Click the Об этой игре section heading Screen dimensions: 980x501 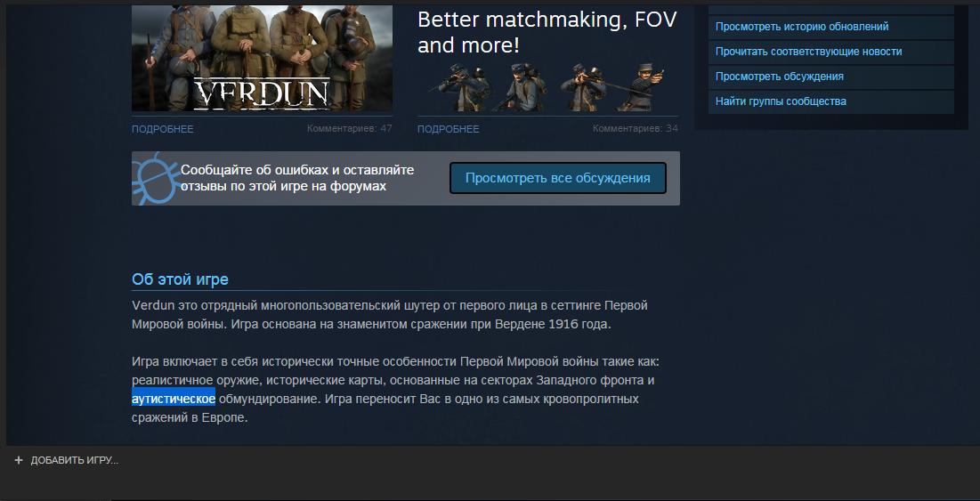[180, 279]
